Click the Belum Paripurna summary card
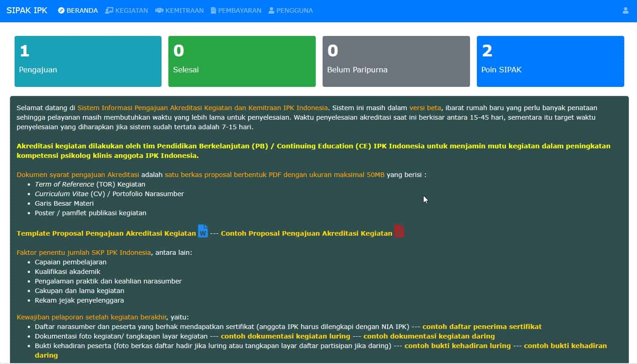This screenshot has width=637, height=364. [396, 61]
